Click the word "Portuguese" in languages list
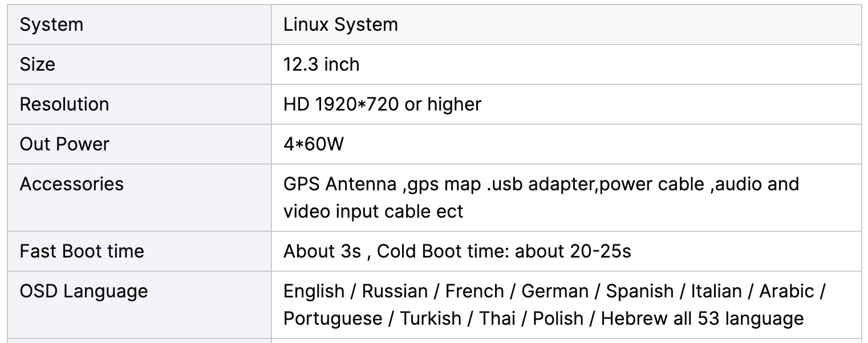Image resolution: width=868 pixels, height=343 pixels. point(332,318)
